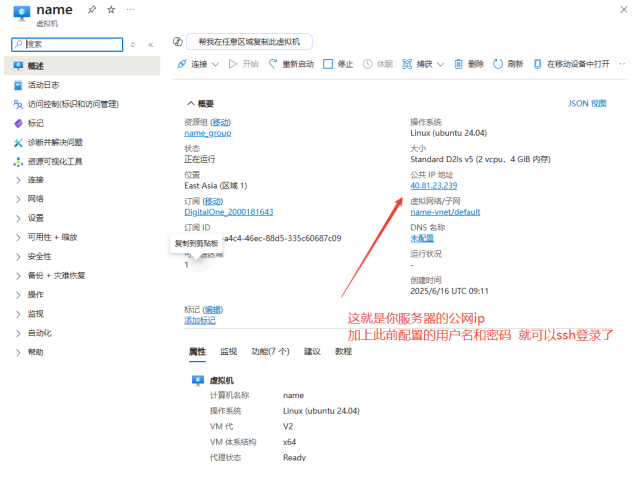The width and height of the screenshot is (635, 477).
Task: Click the 刷新 refresh icon
Action: (499, 64)
